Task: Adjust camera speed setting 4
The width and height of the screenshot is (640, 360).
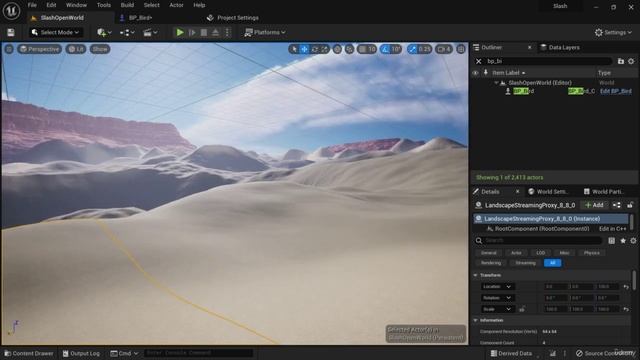Action: coord(444,49)
